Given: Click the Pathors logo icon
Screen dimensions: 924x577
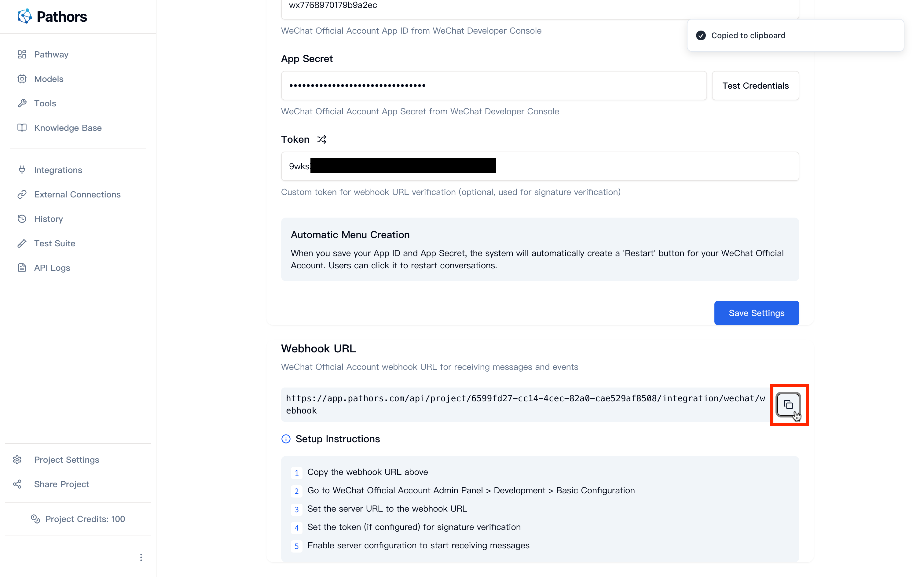Looking at the screenshot, I should click(x=24, y=16).
